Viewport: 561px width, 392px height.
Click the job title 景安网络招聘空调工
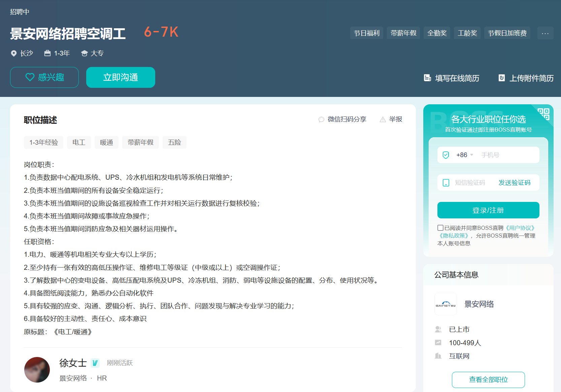68,34
